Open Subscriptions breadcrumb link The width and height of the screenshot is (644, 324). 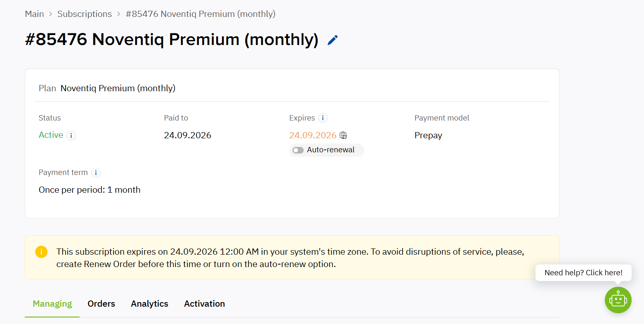[85, 14]
